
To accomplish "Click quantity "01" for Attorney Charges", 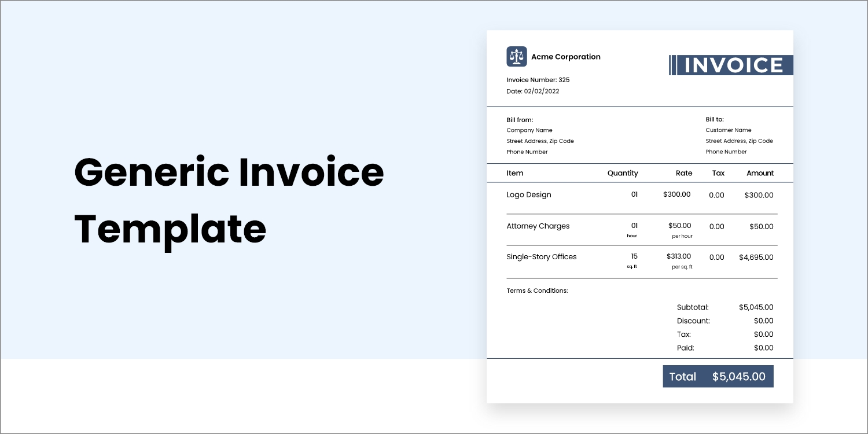I will click(634, 226).
